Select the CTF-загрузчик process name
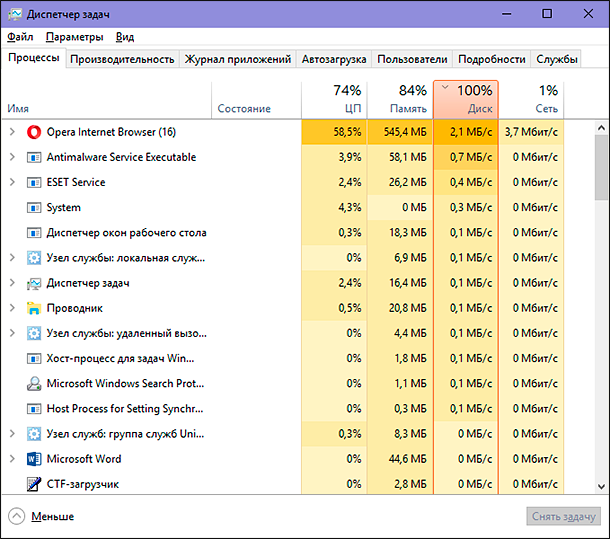 pyautogui.click(x=82, y=485)
